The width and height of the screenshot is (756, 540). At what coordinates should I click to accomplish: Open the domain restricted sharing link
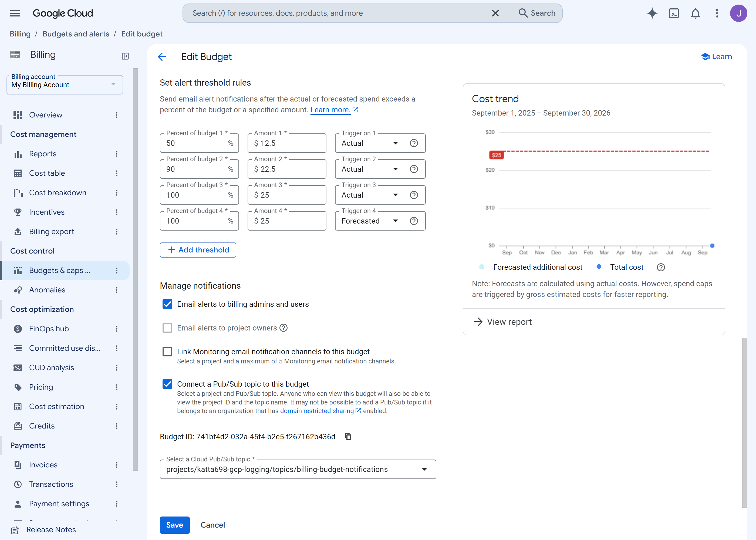coord(317,411)
